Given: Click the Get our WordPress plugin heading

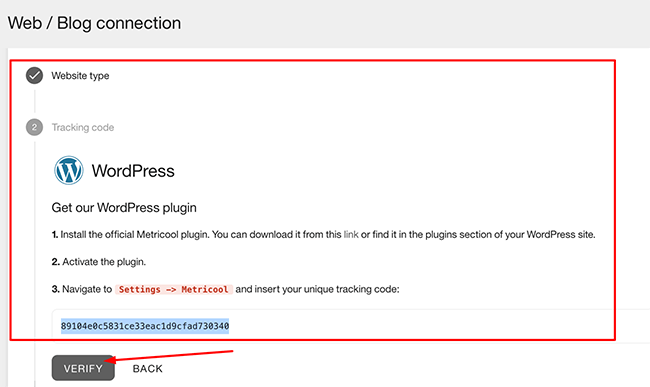Looking at the screenshot, I should [124, 208].
